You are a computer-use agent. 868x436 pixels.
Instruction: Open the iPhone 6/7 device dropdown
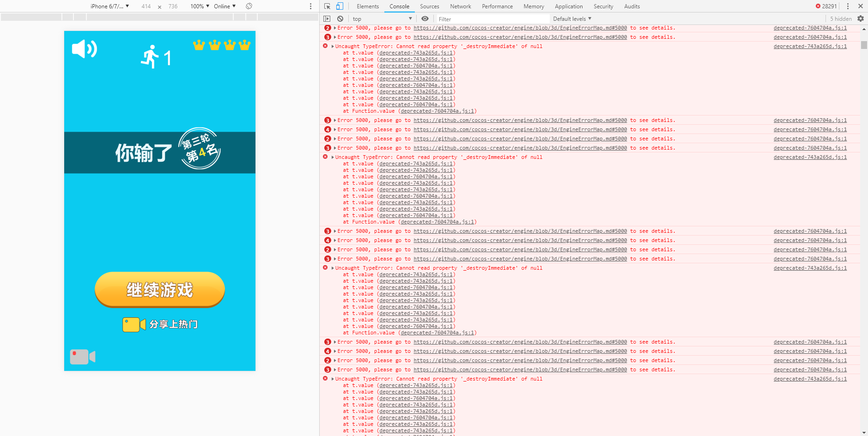(109, 6)
